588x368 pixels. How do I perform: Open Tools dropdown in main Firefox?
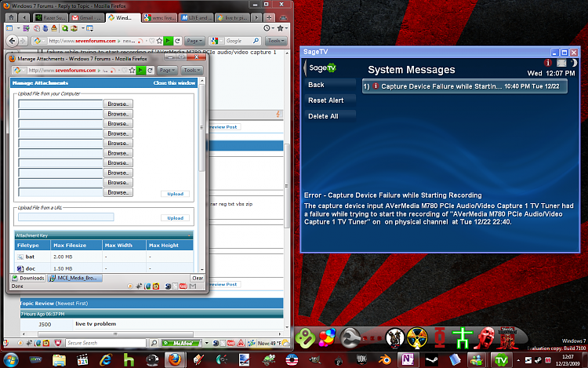coord(277,41)
